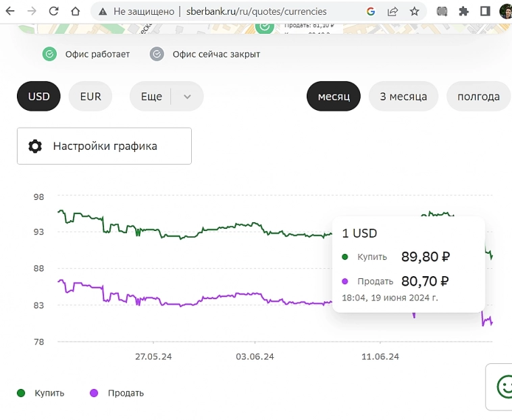Screen dimensions: 512x420
Task: Switch the chart period to полгода
Action: [x=478, y=97]
